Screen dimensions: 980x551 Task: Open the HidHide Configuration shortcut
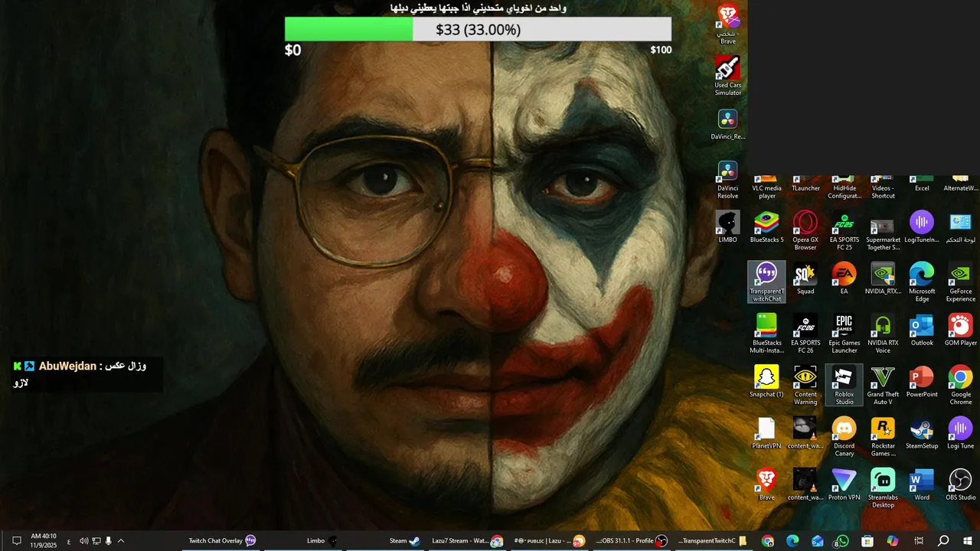tap(844, 187)
